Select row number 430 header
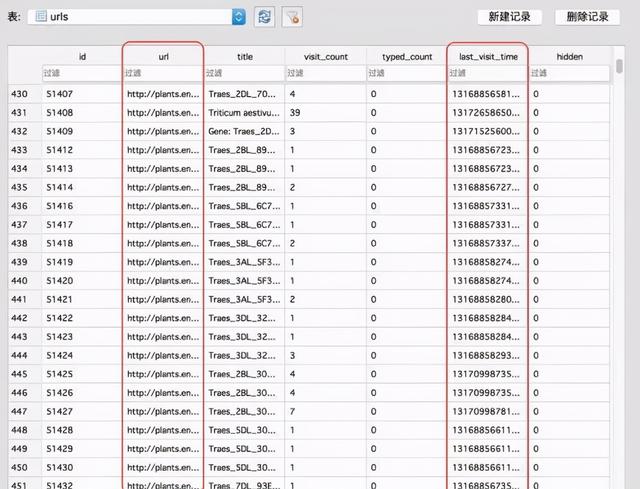The image size is (640, 489). 25,94
